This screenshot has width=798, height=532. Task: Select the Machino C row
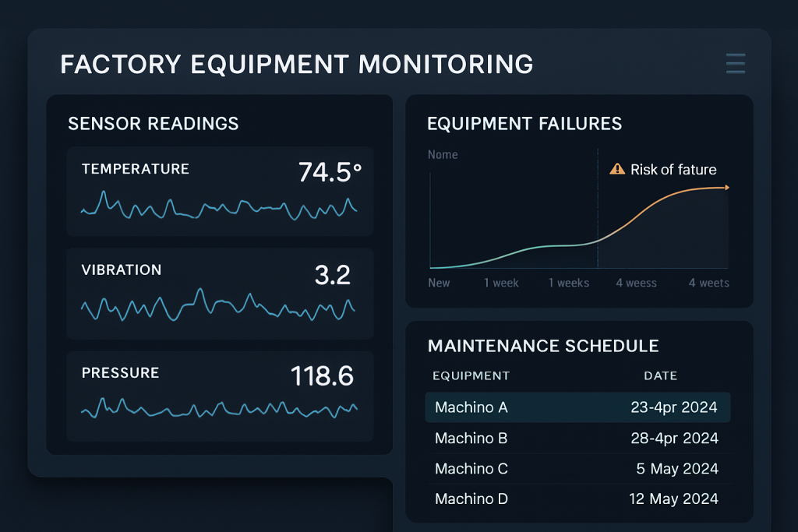(577, 468)
